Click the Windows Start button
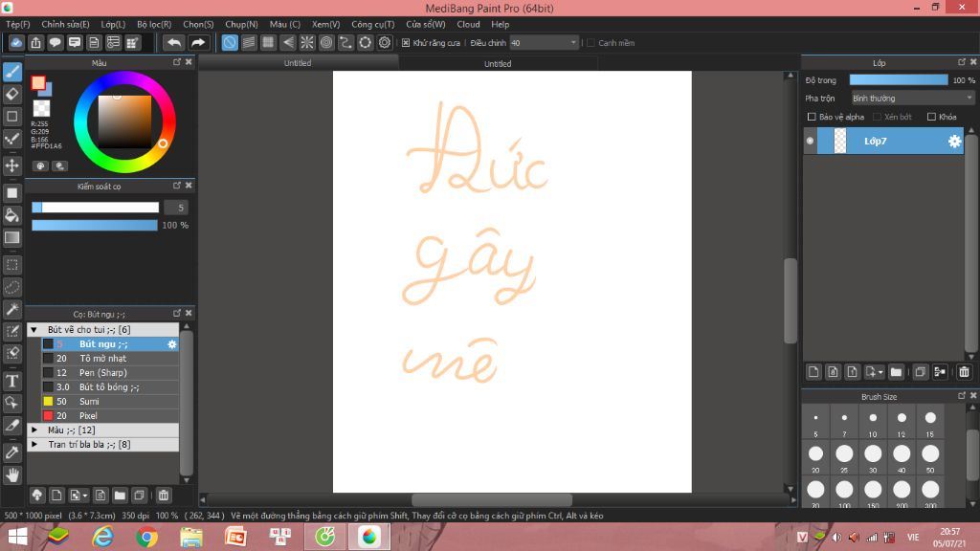Screen dimensions: 980x551 tap(17, 537)
